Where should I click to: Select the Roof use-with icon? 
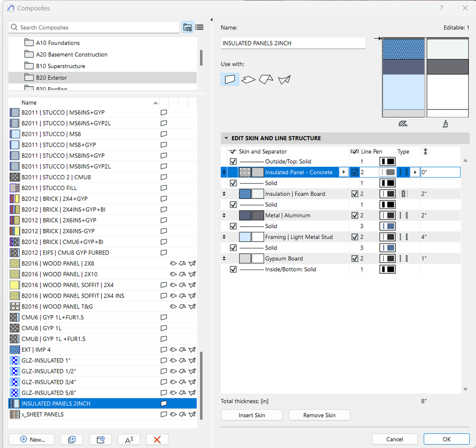click(x=266, y=80)
